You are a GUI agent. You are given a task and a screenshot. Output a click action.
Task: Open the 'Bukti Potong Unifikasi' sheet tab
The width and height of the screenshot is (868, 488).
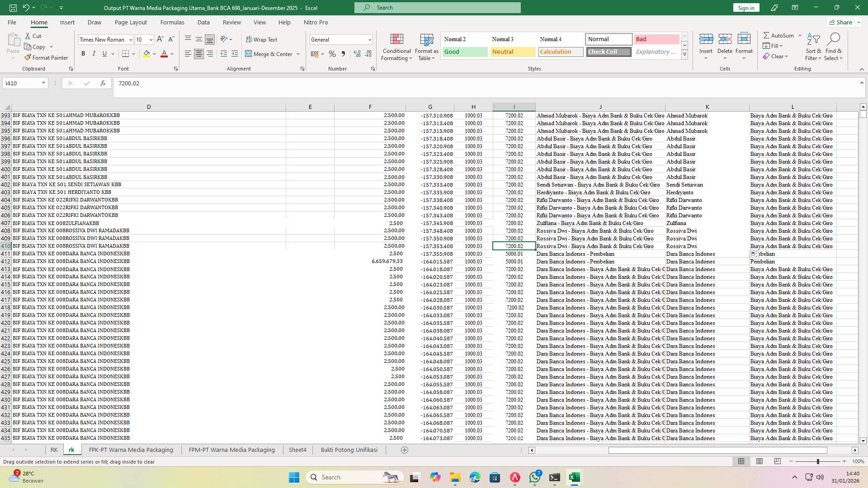(x=349, y=450)
